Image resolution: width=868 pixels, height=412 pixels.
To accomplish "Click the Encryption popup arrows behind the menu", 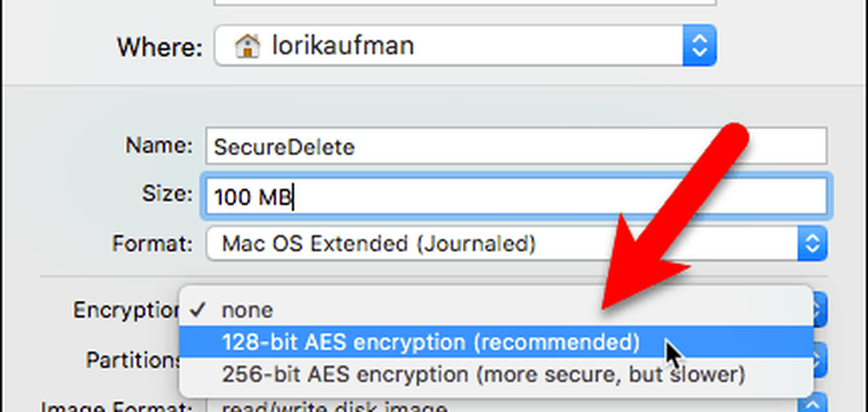I will pyautogui.click(x=819, y=310).
